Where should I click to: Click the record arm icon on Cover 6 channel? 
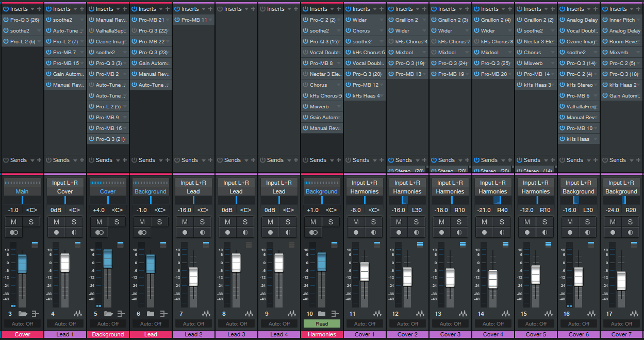point(570,233)
